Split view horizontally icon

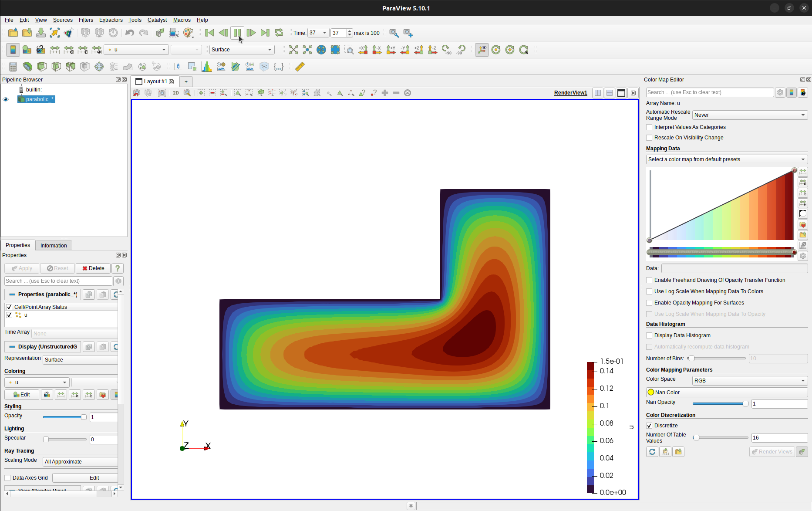coord(598,93)
